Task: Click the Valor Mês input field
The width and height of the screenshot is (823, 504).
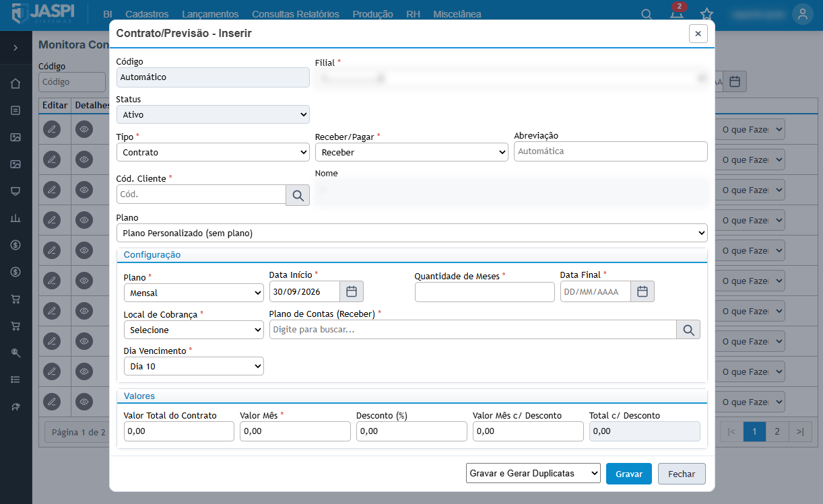Action: coord(295,431)
